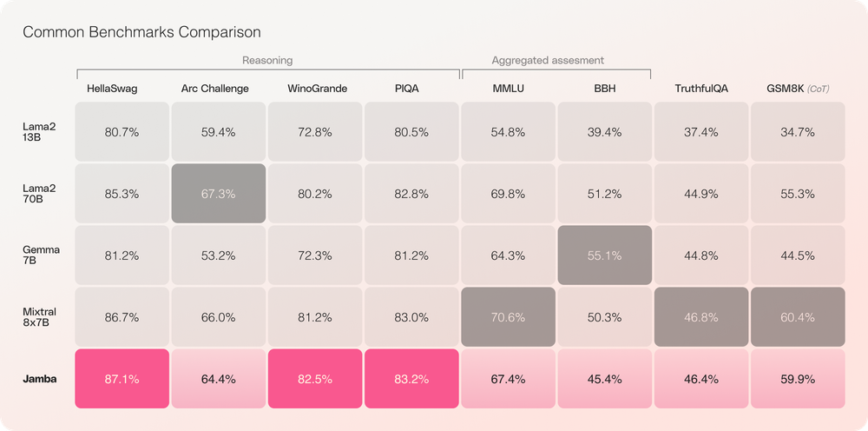
Task: Click the Jamba WinoGrande 82.5% cell
Action: (x=315, y=379)
